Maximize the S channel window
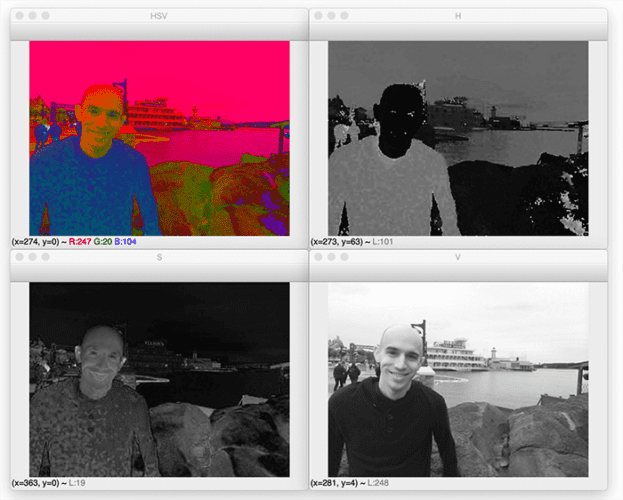Image resolution: width=623 pixels, height=500 pixels. pyautogui.click(x=47, y=257)
